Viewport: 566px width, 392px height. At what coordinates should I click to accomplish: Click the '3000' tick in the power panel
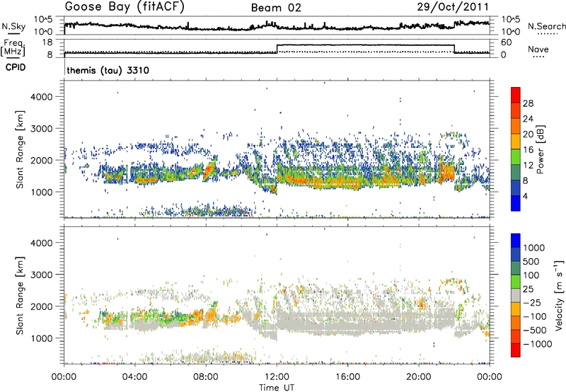[x=42, y=129]
